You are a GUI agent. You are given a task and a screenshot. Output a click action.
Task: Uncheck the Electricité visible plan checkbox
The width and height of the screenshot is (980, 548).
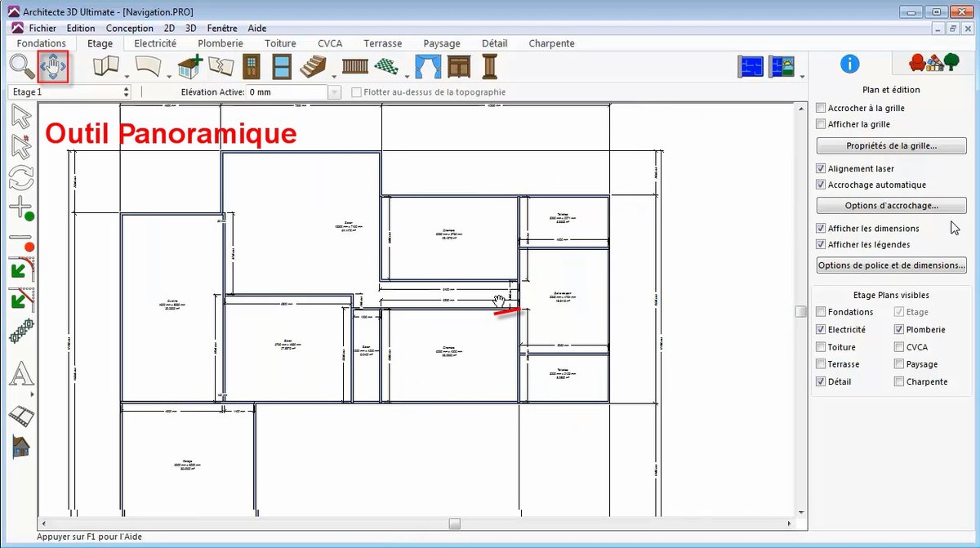pyautogui.click(x=822, y=330)
